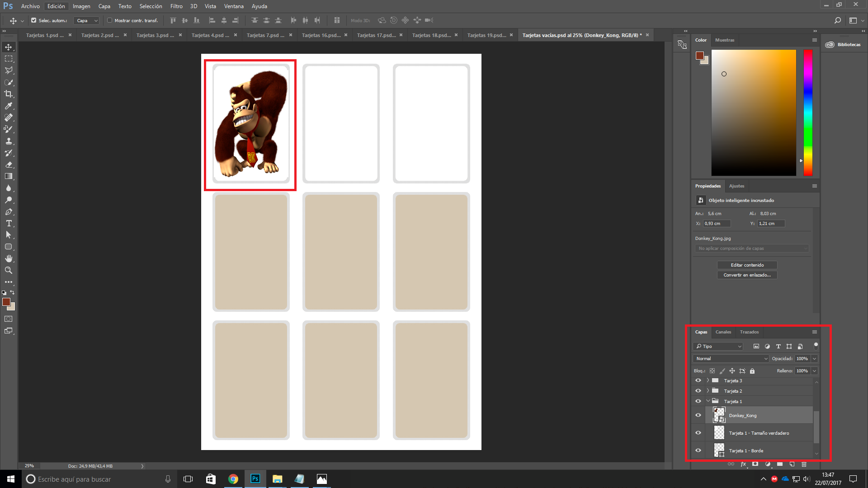
Task: Toggle Quick Mask mode icon
Action: (9, 319)
